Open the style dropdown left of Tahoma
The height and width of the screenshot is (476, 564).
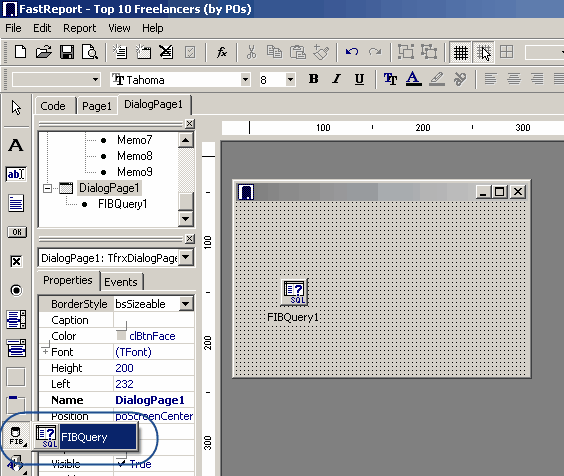95,80
